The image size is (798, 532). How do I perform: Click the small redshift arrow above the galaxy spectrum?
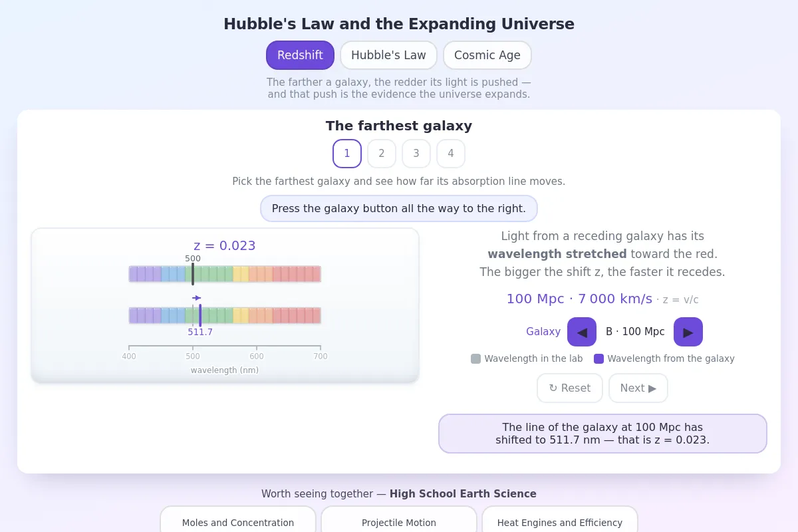point(196,298)
